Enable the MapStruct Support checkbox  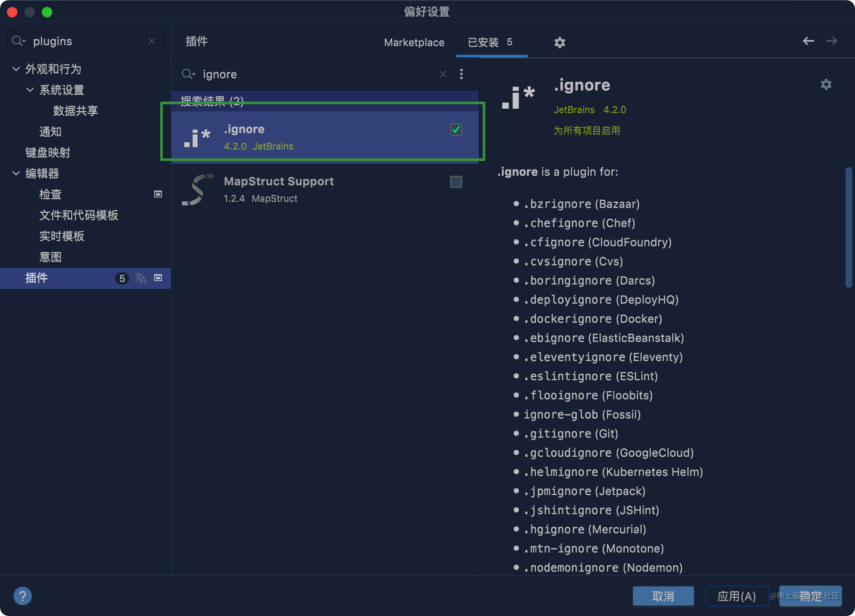click(455, 181)
